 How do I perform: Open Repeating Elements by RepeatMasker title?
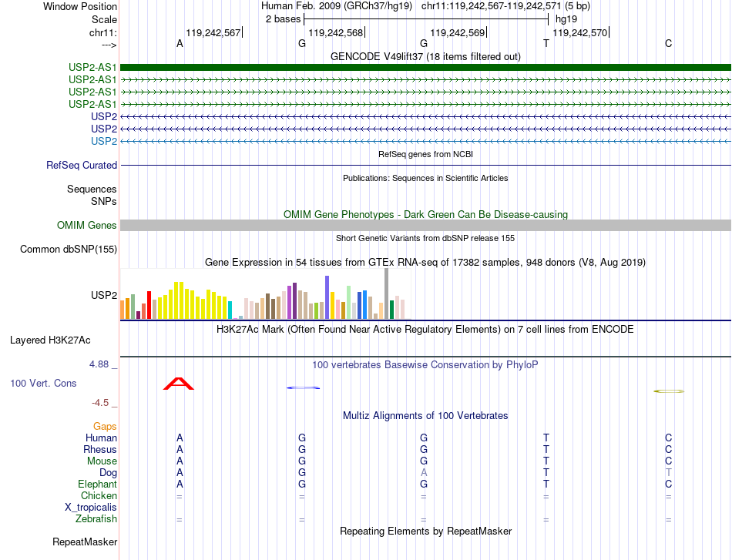[425, 531]
